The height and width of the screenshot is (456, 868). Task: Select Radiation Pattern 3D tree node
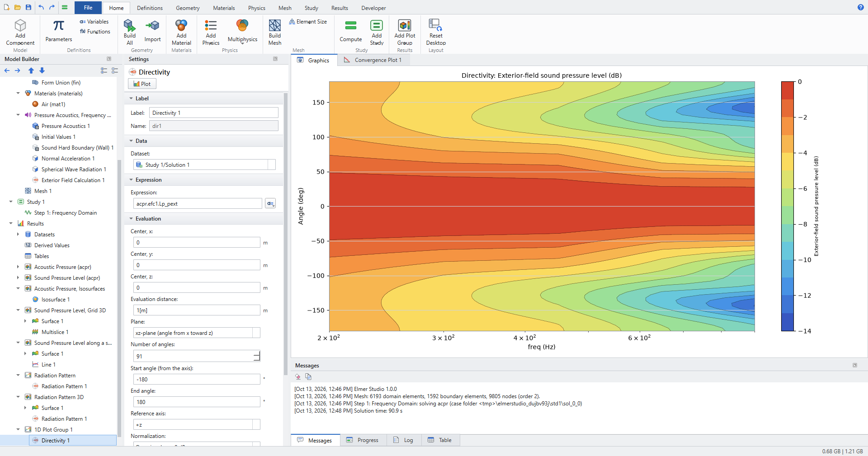(59, 397)
